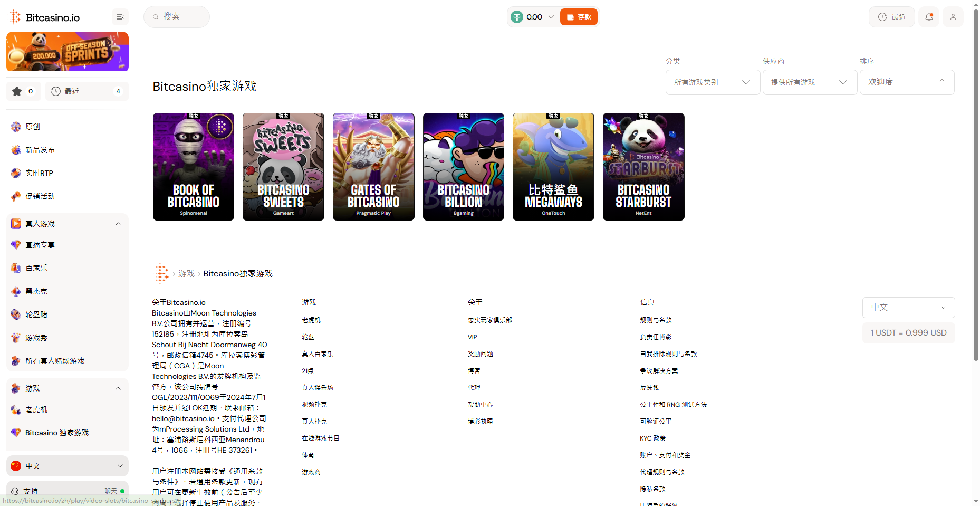980x506 pixels.
Task: Click the 原创 sidebar icon
Action: pos(16,127)
